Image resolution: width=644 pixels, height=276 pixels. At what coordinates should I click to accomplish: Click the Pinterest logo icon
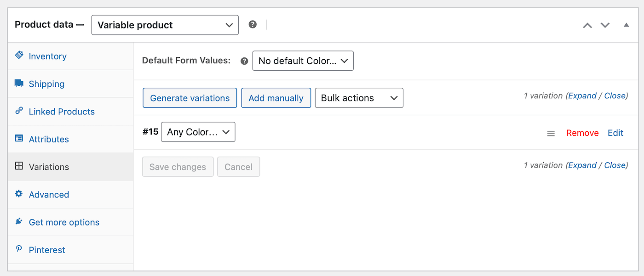pos(19,249)
